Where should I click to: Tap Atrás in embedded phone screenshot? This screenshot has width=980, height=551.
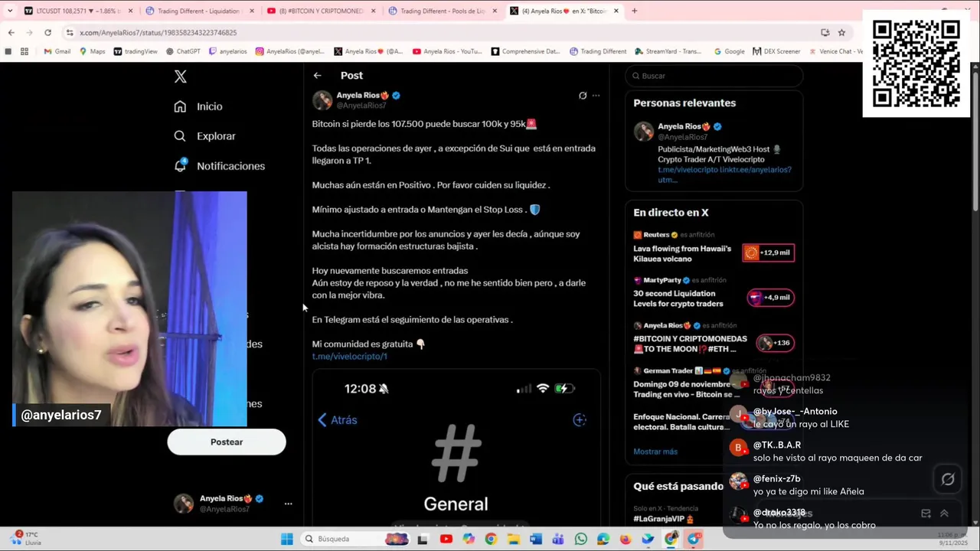338,420
